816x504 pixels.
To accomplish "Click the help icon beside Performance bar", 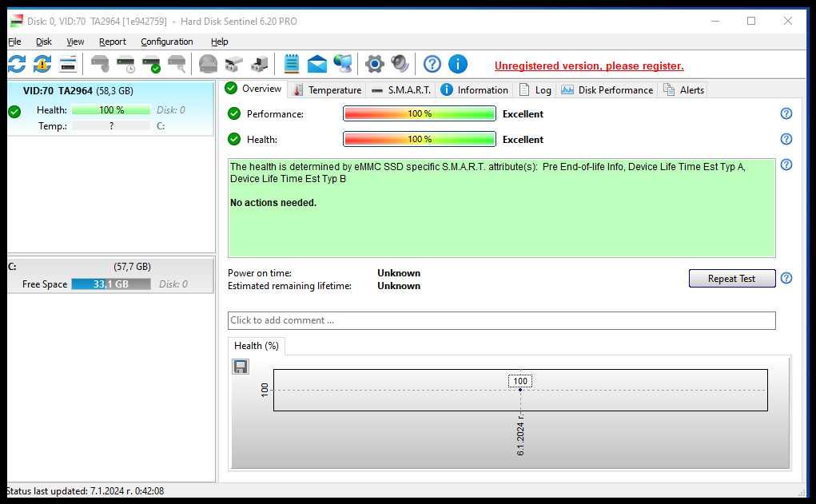I will click(x=786, y=113).
